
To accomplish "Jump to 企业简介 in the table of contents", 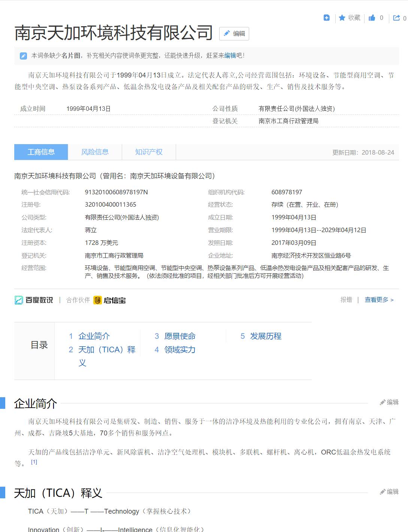I will click(x=94, y=336).
